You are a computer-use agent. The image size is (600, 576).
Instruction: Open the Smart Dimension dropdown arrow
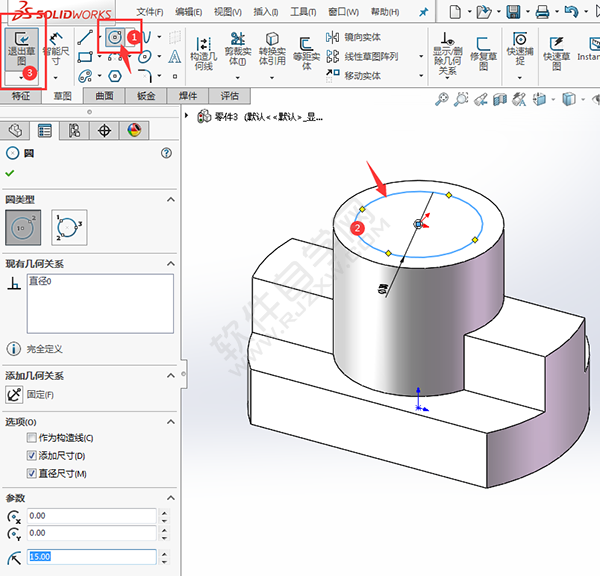56,78
